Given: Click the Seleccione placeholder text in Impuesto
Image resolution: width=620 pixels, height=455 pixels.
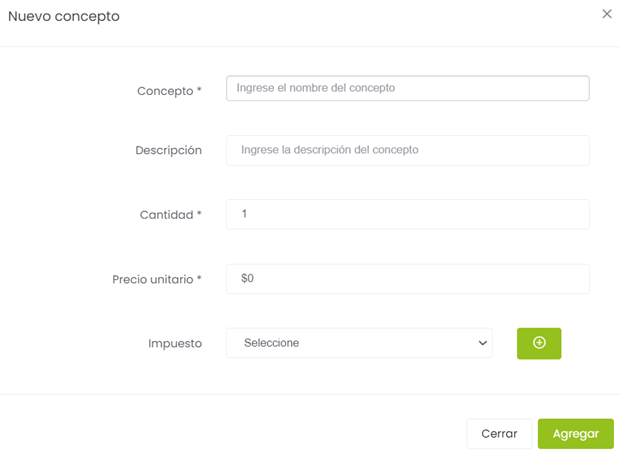Looking at the screenshot, I should 271,343.
